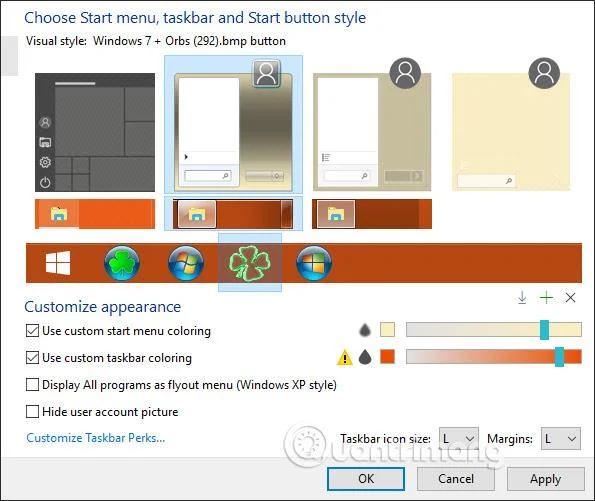
Task: Click the Cancel button
Action: pyautogui.click(x=456, y=479)
